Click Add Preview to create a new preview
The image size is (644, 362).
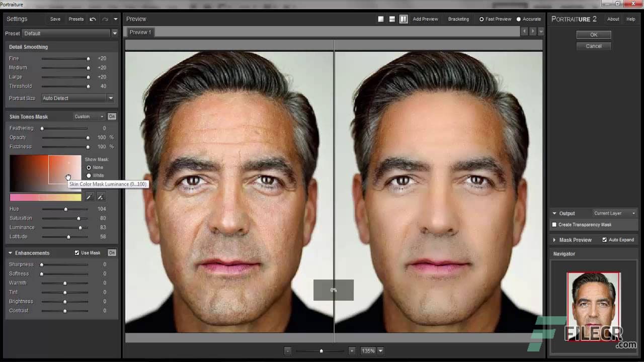point(425,19)
